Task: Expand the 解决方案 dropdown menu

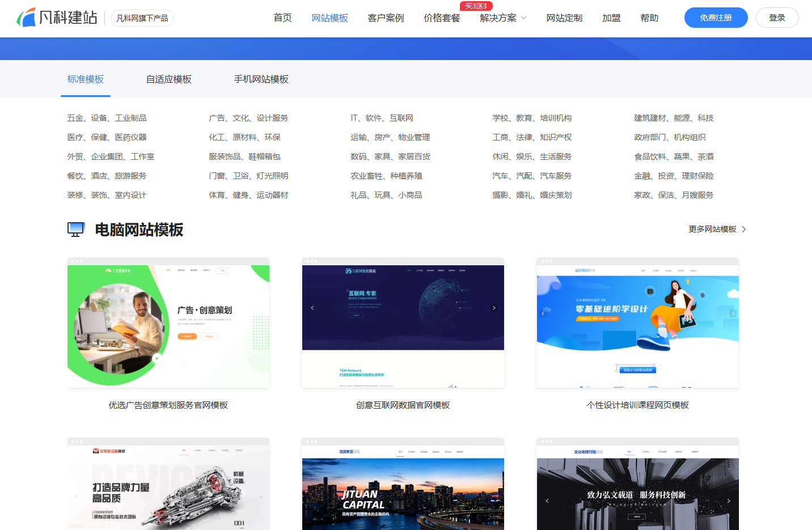Action: tap(503, 18)
